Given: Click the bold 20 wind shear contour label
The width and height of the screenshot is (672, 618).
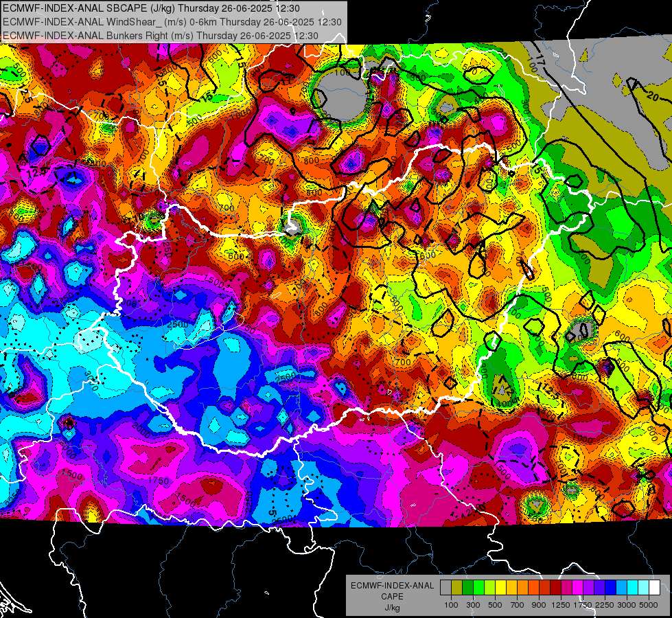Looking at the screenshot, I should pyautogui.click(x=652, y=97).
